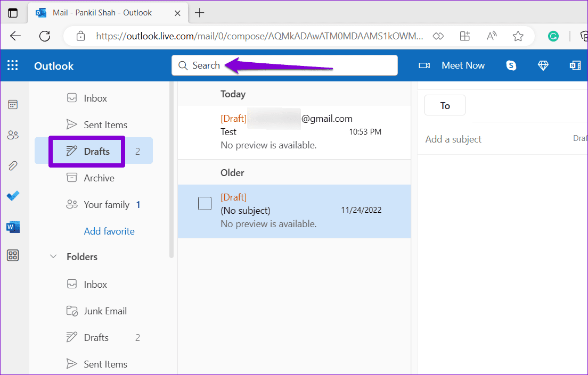Click the apps icon in address bar
The width and height of the screenshot is (588, 375).
coord(464,36)
